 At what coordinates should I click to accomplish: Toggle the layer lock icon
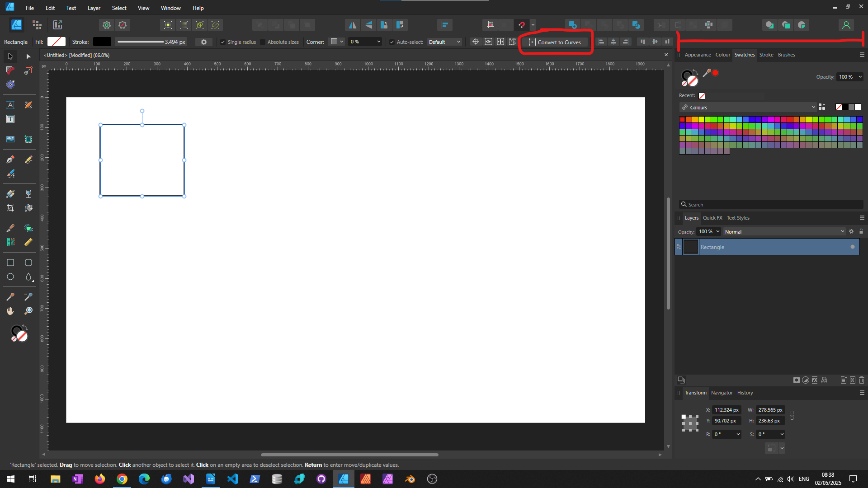coord(861,231)
